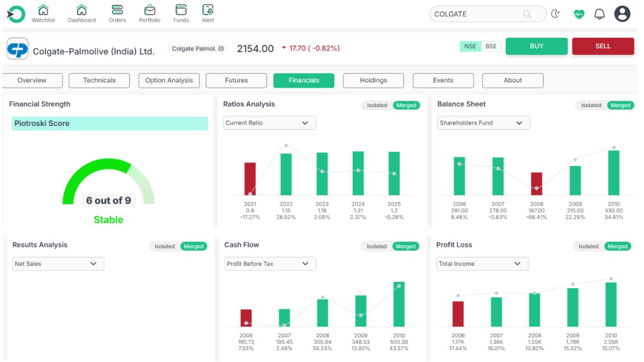Viewport: 644px width, 362px height.
Task: Open the Total Income dropdown
Action: tap(482, 264)
